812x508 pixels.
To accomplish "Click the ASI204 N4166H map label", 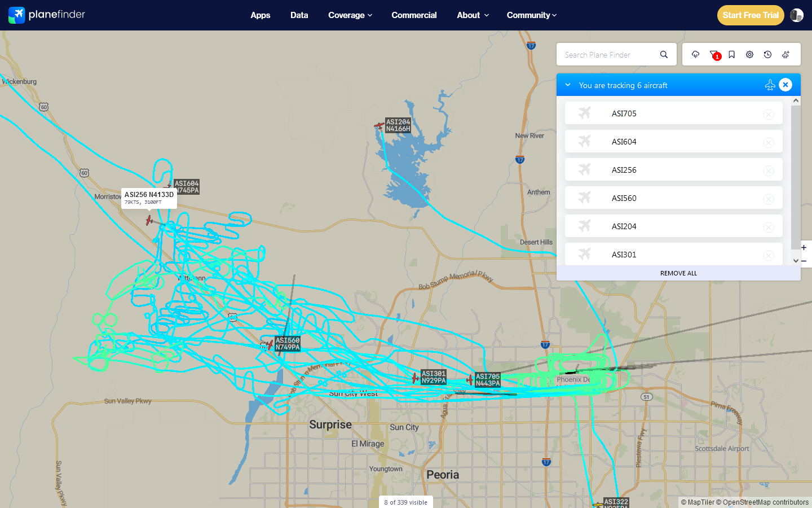I will (398, 125).
